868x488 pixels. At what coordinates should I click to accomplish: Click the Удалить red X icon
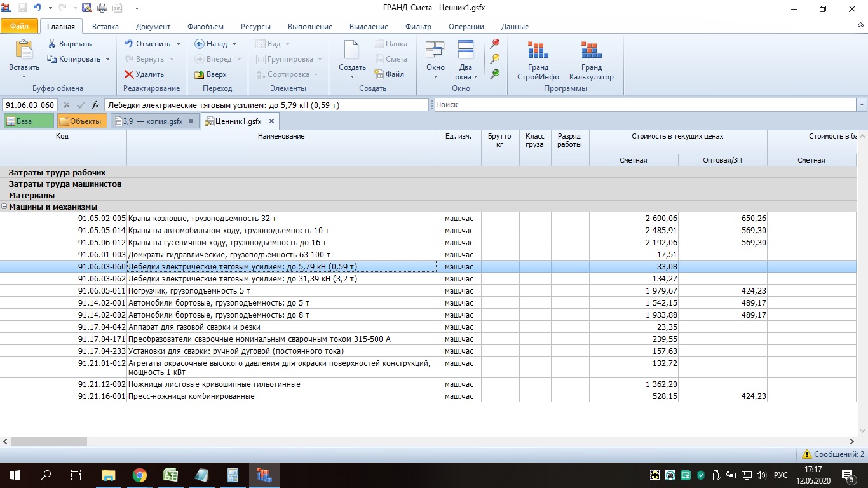pyautogui.click(x=129, y=74)
